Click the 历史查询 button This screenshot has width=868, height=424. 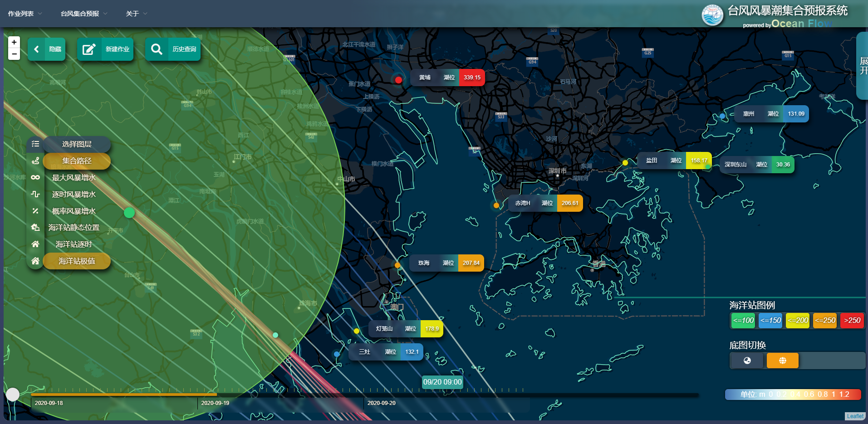pyautogui.click(x=172, y=49)
